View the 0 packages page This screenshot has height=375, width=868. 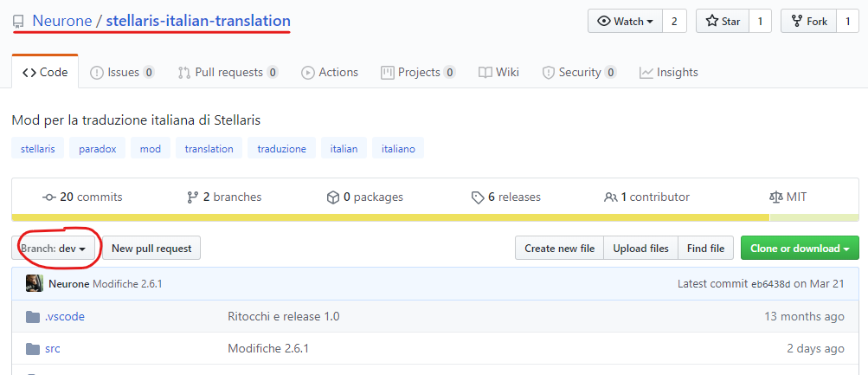(365, 197)
